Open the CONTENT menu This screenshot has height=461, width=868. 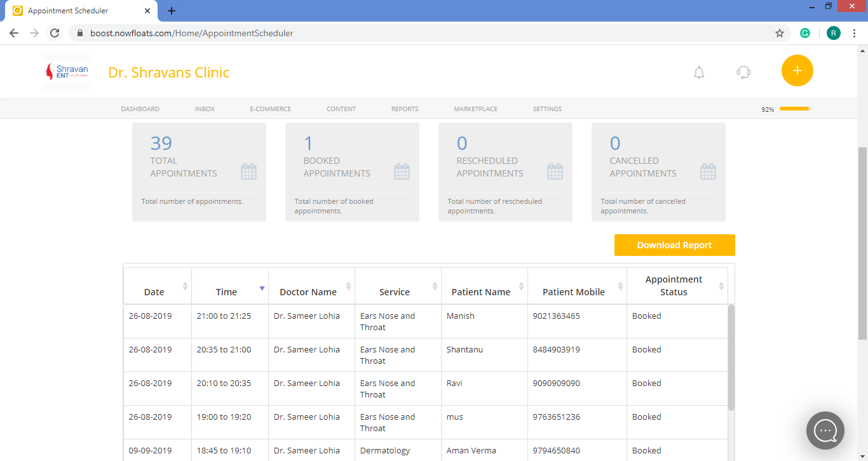click(341, 109)
